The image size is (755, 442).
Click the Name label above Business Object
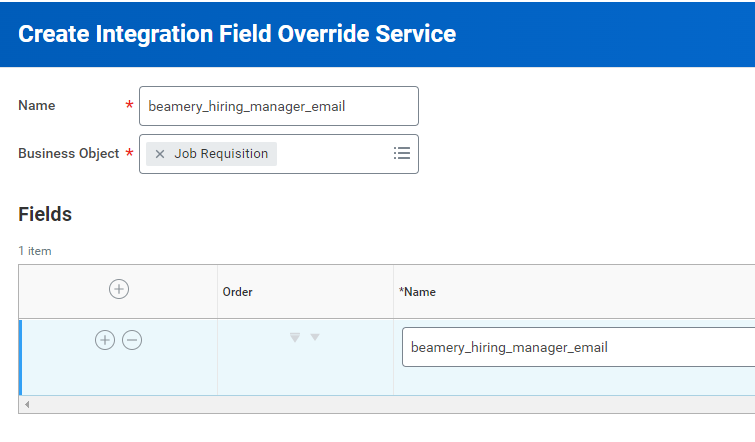[x=37, y=106]
